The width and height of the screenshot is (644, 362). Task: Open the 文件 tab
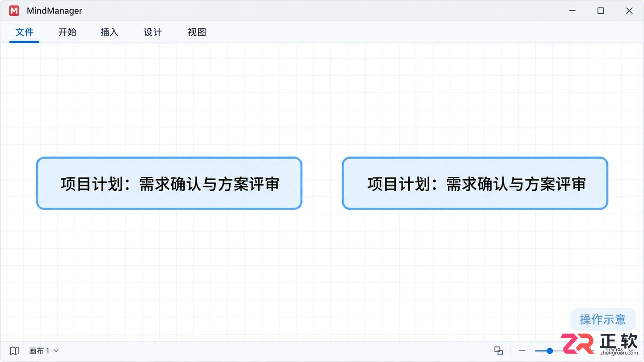click(x=25, y=32)
